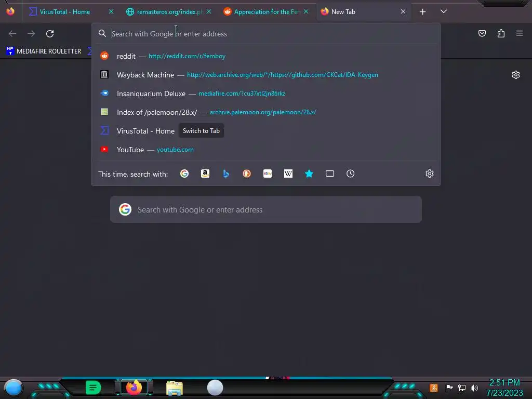Search this time with Bing icon
Image resolution: width=532 pixels, height=399 pixels.
[226, 174]
